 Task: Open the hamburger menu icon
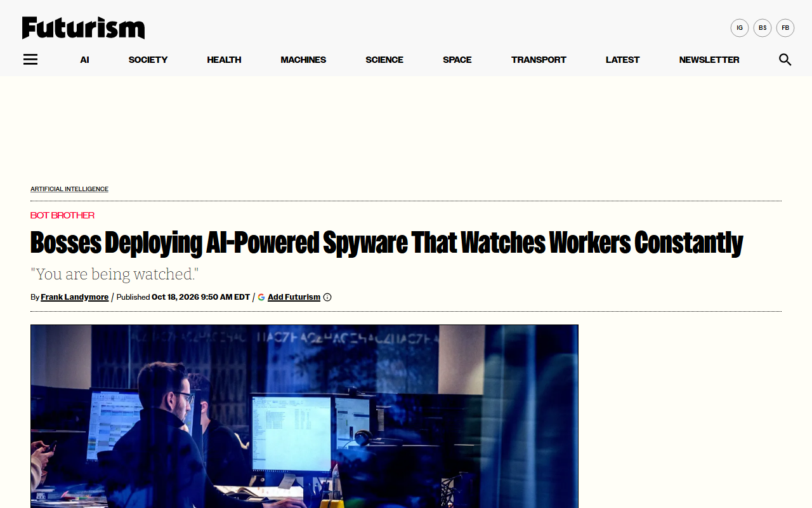point(30,60)
